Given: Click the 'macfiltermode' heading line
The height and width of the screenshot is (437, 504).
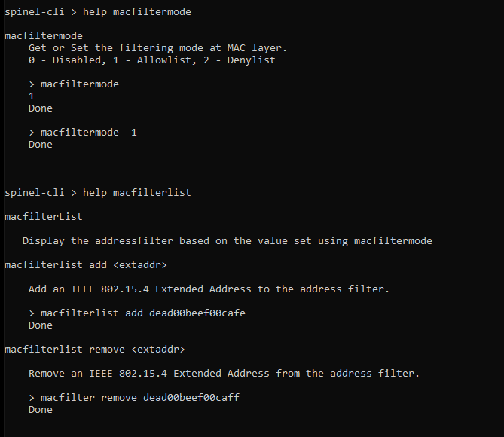Looking at the screenshot, I should click(x=43, y=35).
